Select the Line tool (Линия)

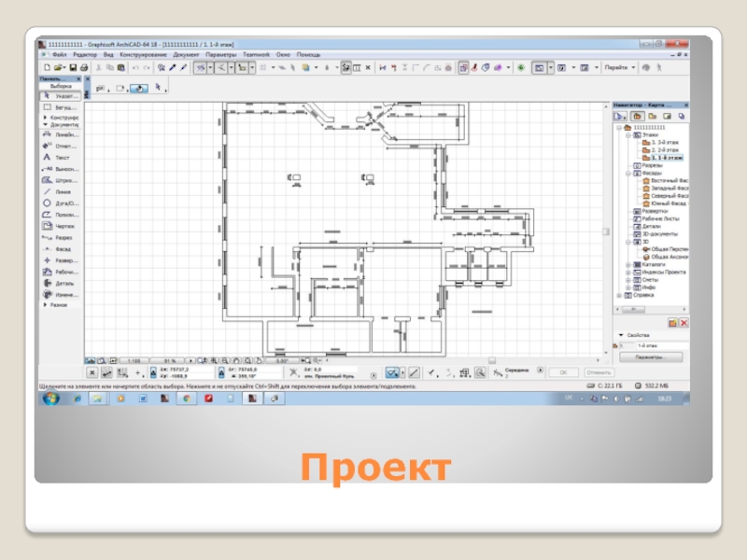tap(62, 191)
